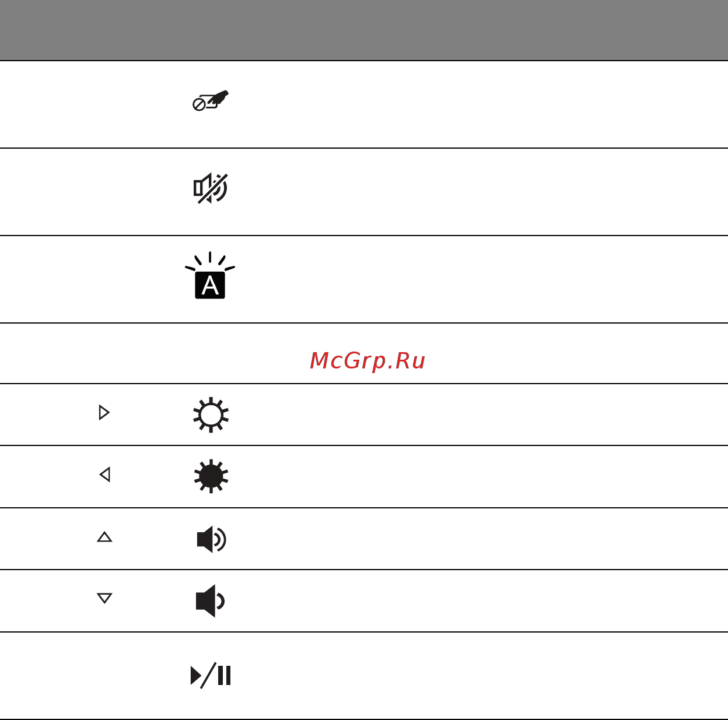Click the upward-pointing triangle arrow
The width and height of the screenshot is (728, 720).
coord(104,537)
